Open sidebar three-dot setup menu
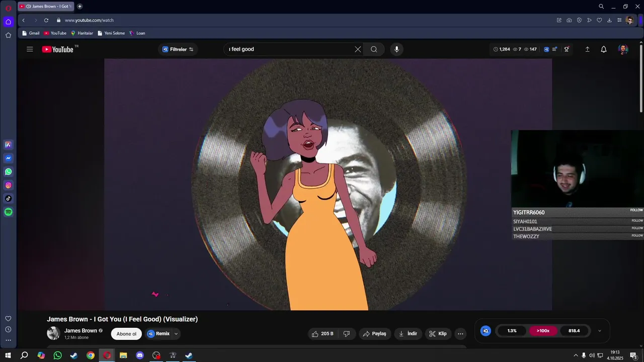644x362 pixels. [x=8, y=340]
